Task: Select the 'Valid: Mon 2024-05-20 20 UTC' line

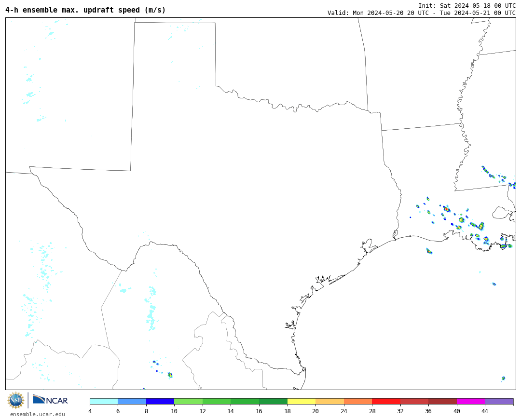Action: tap(421, 13)
